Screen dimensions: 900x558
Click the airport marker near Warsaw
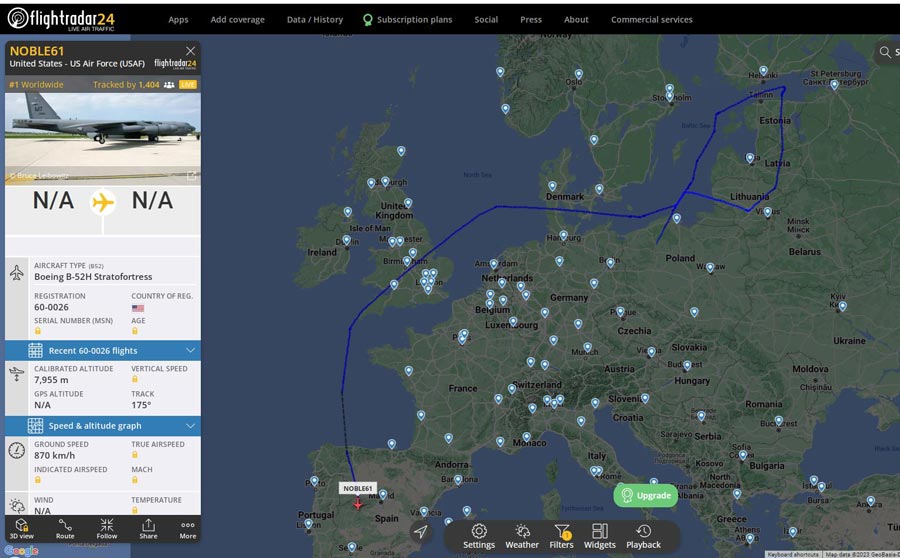coord(710,268)
